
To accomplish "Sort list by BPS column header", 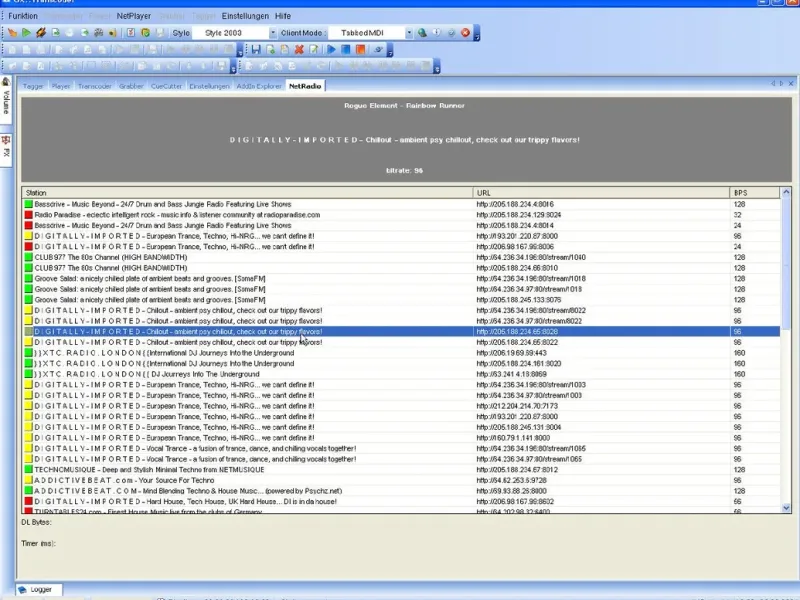I will click(755, 193).
